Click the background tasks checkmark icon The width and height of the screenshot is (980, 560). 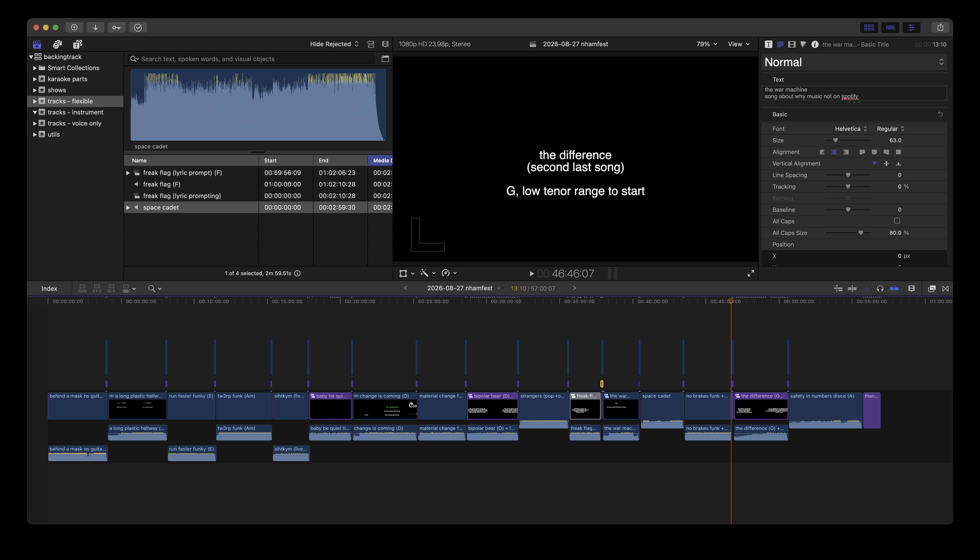138,27
